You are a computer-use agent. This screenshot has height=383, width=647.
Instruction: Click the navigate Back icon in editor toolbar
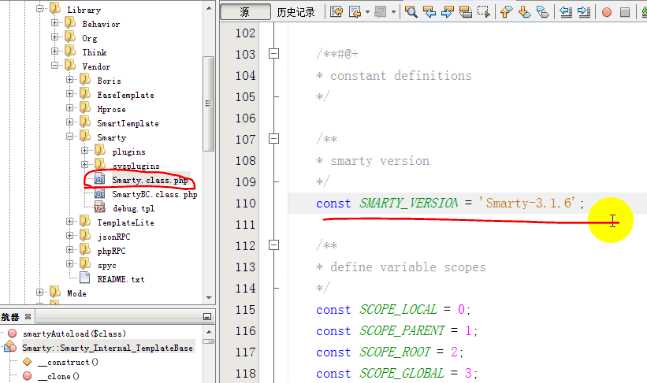pos(355,12)
